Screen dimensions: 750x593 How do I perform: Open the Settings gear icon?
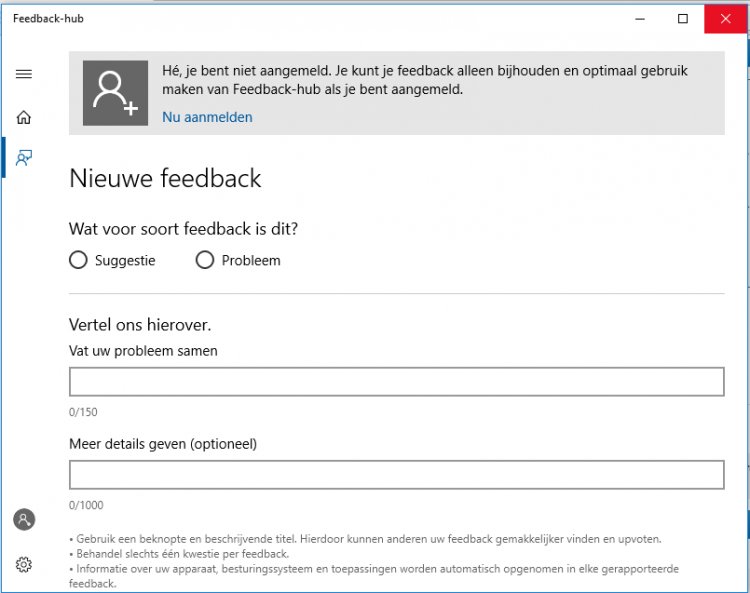coord(24,564)
